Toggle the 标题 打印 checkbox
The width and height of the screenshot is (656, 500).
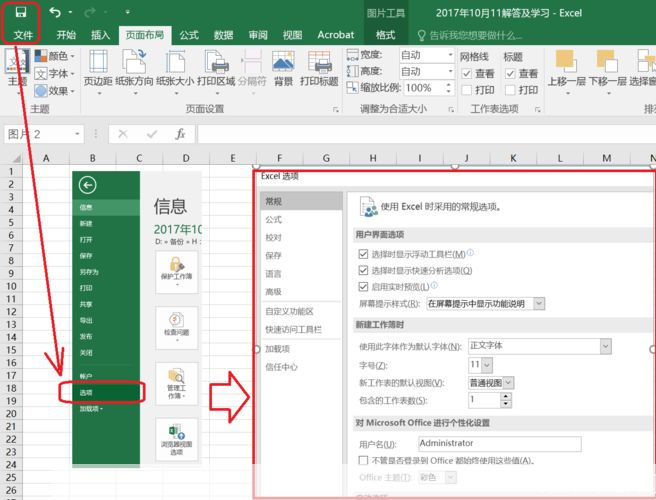pyautogui.click(x=510, y=90)
